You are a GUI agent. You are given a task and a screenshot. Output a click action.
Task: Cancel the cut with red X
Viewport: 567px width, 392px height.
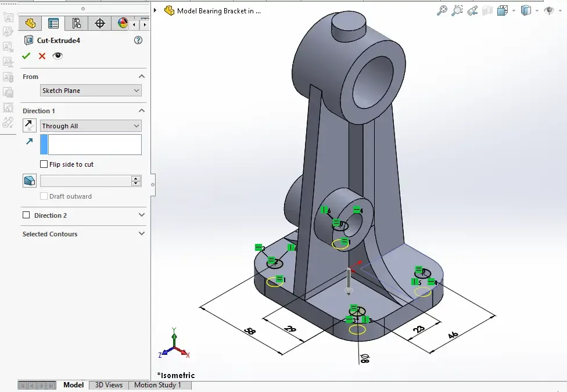coord(42,56)
